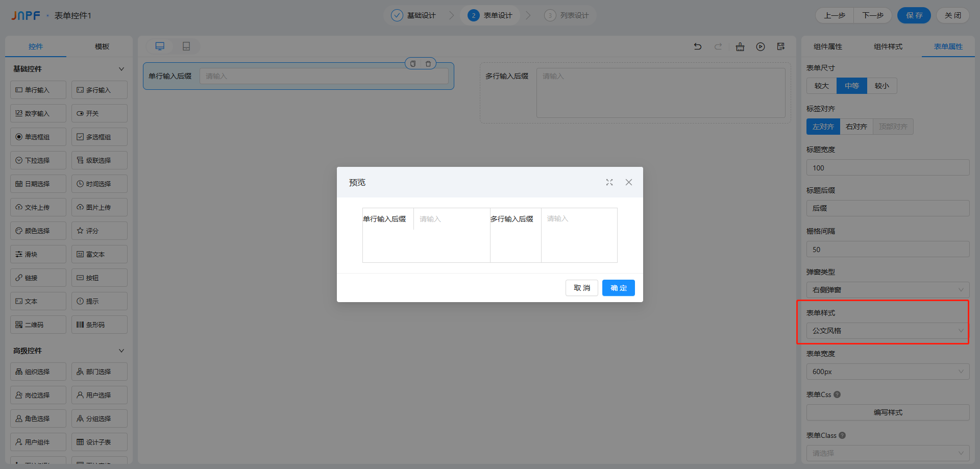The height and width of the screenshot is (469, 980).
Task: Open the 组件属性 tab
Action: [x=828, y=46]
